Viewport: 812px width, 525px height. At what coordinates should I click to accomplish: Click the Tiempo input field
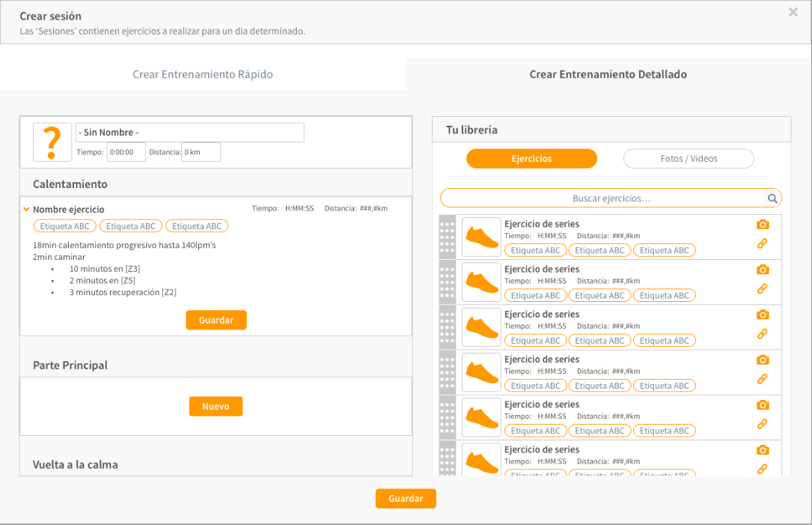[126, 152]
